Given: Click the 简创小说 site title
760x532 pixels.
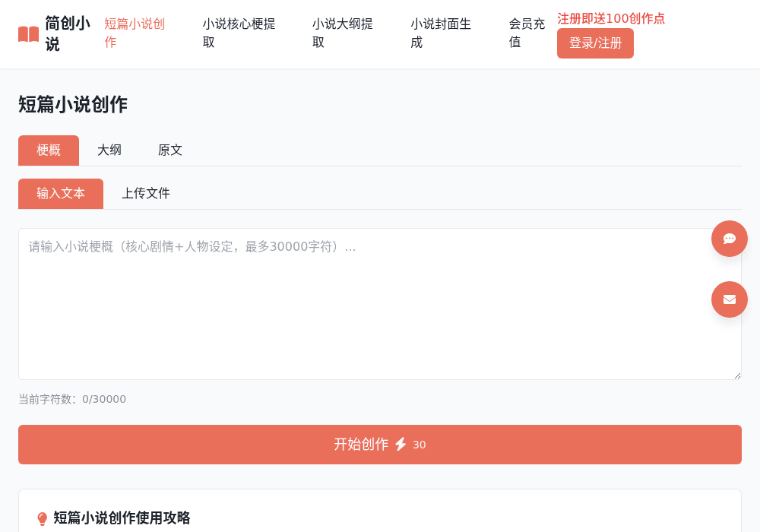Looking at the screenshot, I should click(x=68, y=33).
